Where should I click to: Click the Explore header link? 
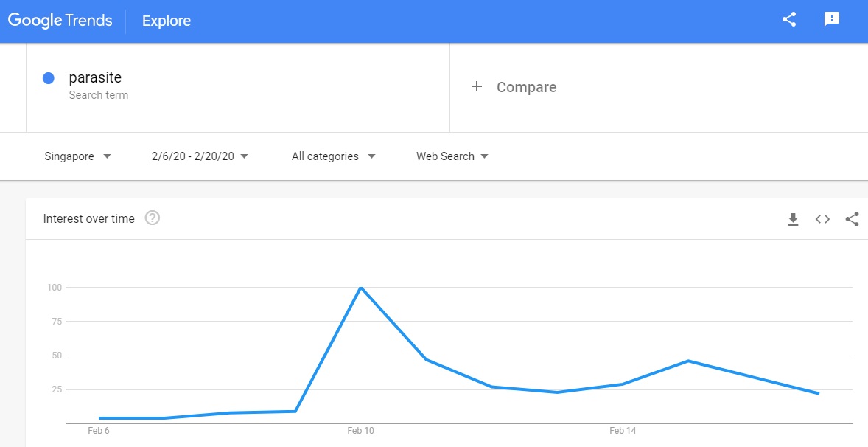(x=167, y=21)
